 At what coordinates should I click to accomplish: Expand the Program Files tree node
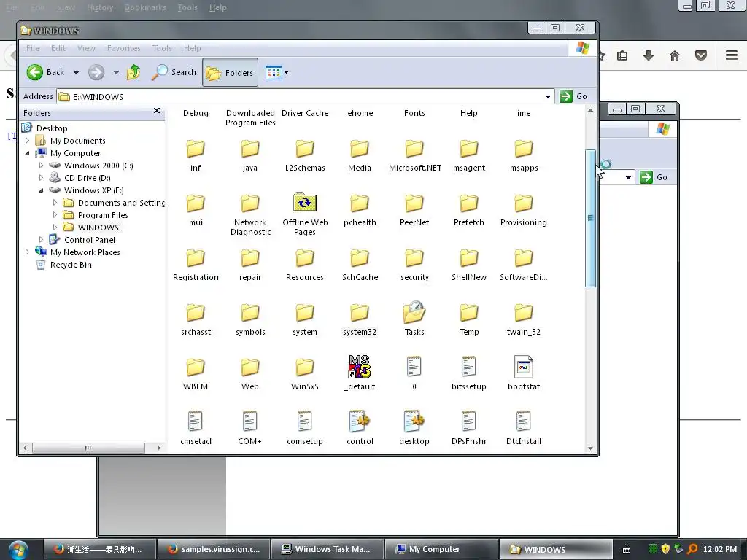pyautogui.click(x=55, y=215)
